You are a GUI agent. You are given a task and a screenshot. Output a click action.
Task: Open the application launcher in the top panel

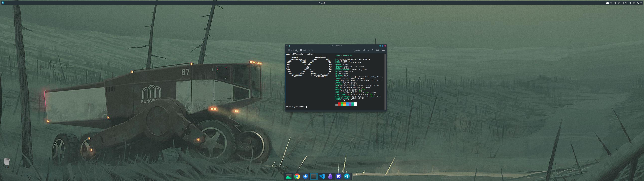[x=3, y=3]
